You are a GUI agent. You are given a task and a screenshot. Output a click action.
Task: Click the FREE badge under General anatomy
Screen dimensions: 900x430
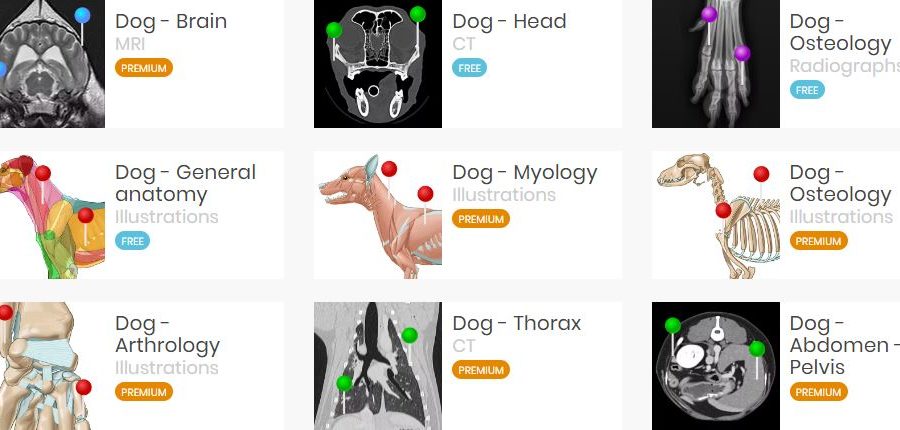point(132,241)
